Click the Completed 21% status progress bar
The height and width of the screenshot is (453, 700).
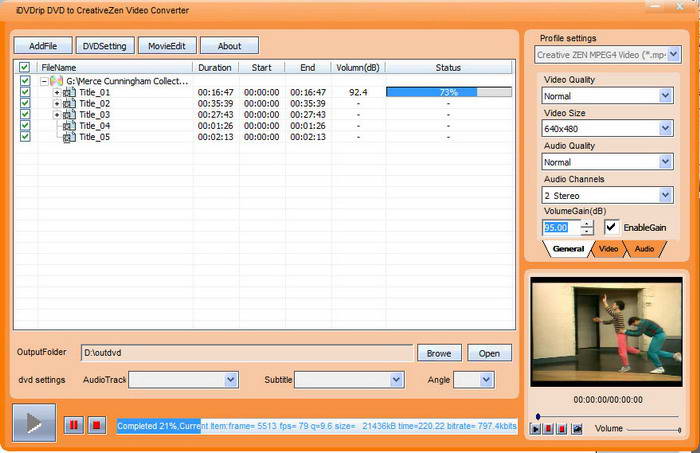click(x=317, y=426)
